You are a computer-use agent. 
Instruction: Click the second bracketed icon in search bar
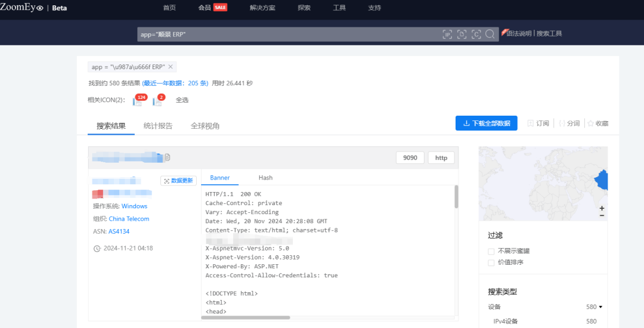[x=462, y=34]
